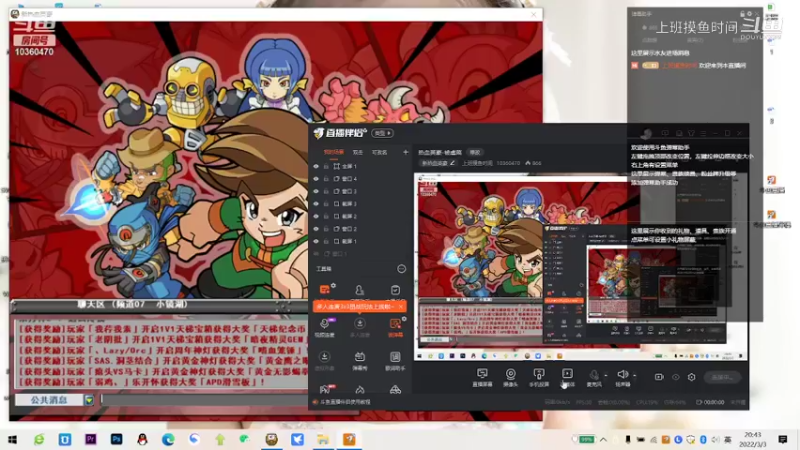Select the 窗口 2 source row
Viewport: 800px width, 450px height.
coord(360,229)
